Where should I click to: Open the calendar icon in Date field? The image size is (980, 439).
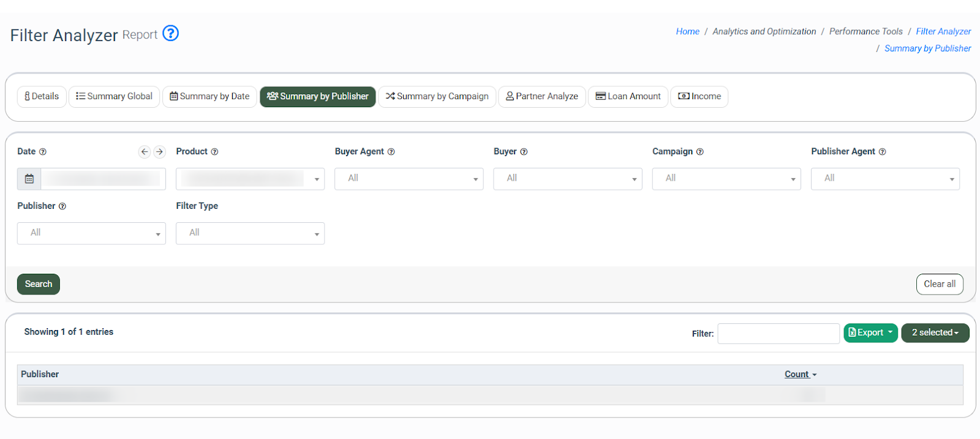click(x=29, y=179)
